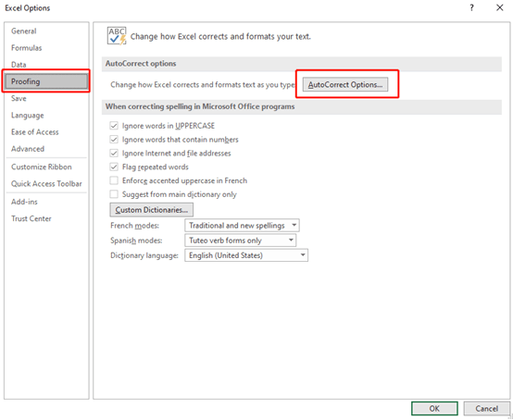Cancel the Excel Options dialog
Viewport: 513px width, 420px height.
486,409
